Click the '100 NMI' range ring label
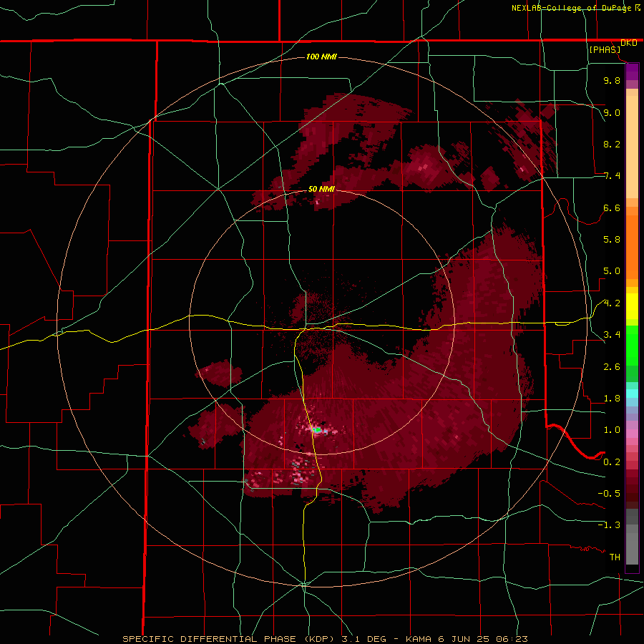The width and height of the screenshot is (644, 644). [x=321, y=57]
